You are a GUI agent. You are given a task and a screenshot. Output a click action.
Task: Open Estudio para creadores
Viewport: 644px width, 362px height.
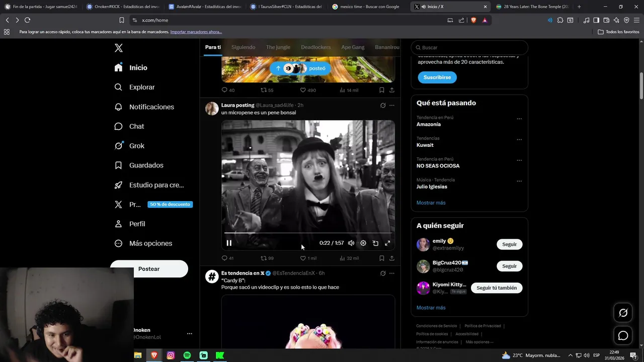149,185
